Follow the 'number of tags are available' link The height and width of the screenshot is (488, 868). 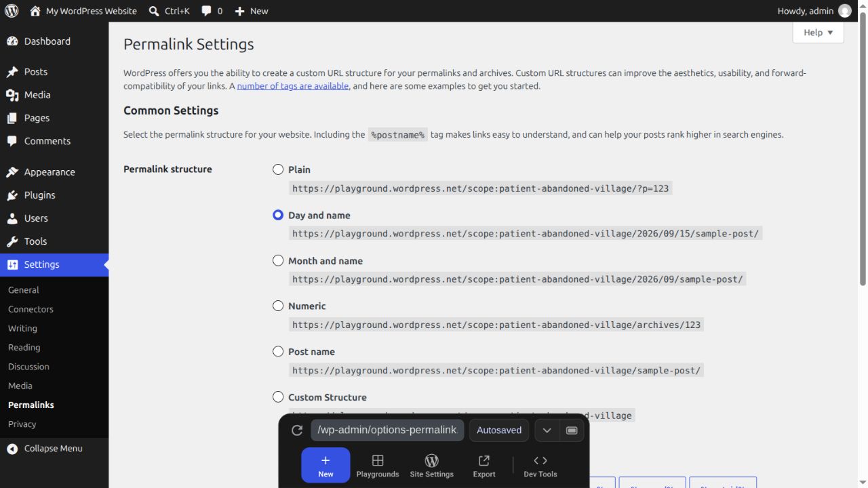click(293, 86)
